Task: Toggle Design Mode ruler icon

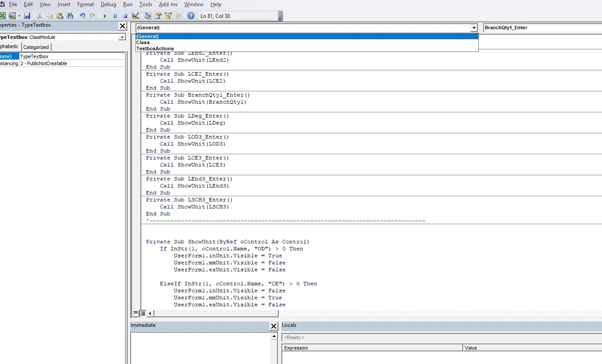Action: [135, 16]
